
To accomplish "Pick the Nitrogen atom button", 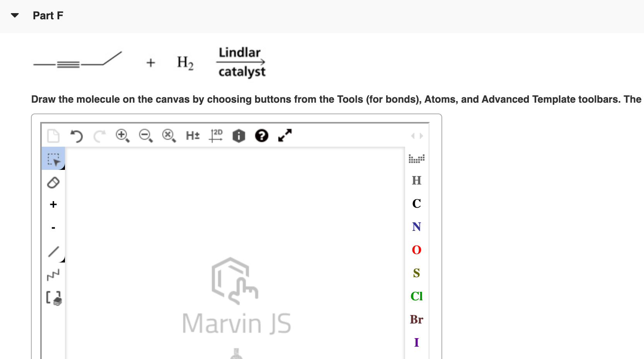I will click(x=416, y=227).
